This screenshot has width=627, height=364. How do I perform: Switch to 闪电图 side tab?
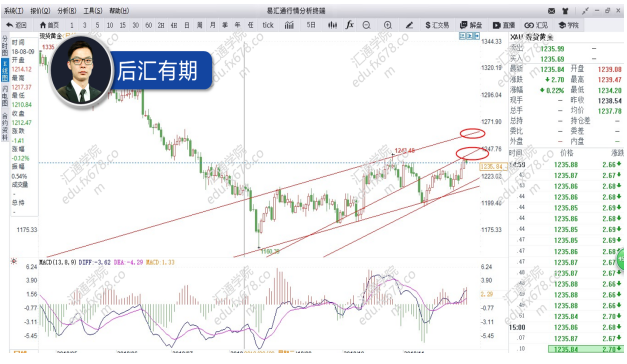click(5, 96)
